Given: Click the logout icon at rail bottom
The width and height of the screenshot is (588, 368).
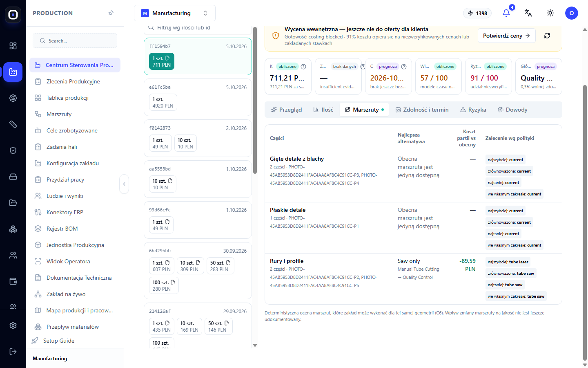Looking at the screenshot, I should (x=13, y=352).
